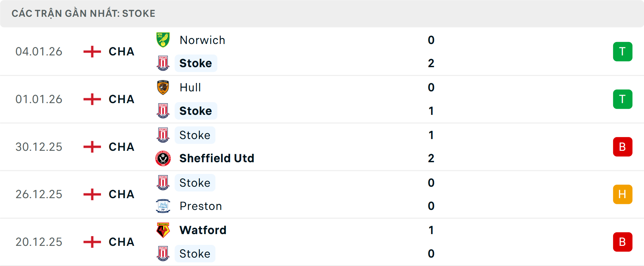Click the date 20.12.25 in the last row

click(x=39, y=242)
